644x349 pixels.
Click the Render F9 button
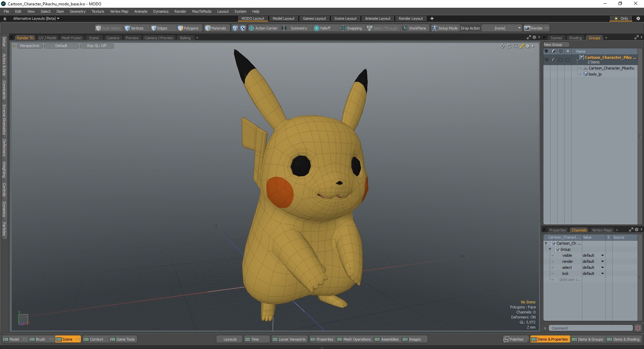click(536, 28)
